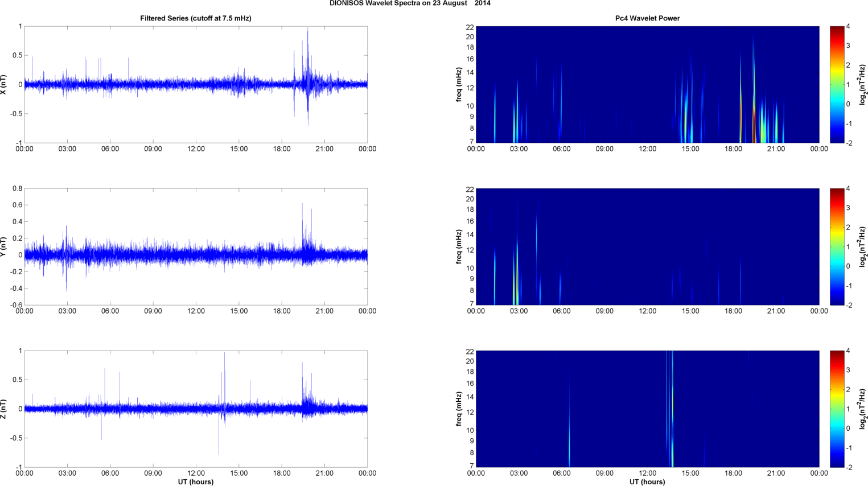Click the '7' frequency tick of bottom wavelet plot

pyautogui.click(x=471, y=466)
